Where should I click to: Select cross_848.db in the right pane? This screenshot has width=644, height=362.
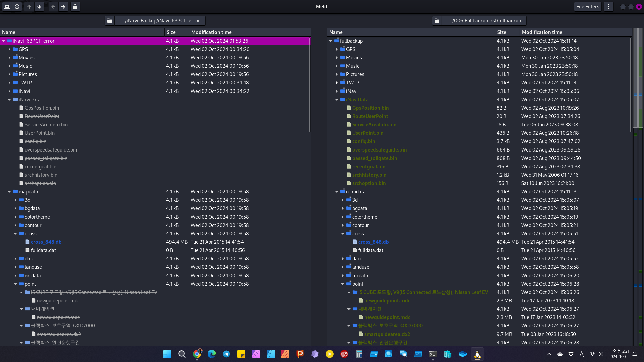[373, 242]
